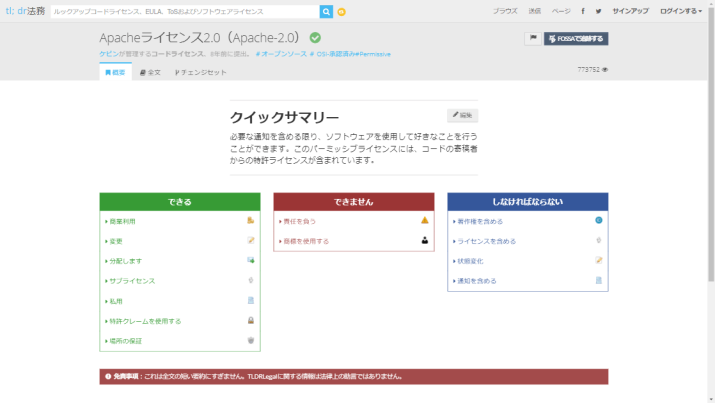Screen dimensions: 715x403
Task: Open the Twitter icon in the header
Action: point(598,11)
